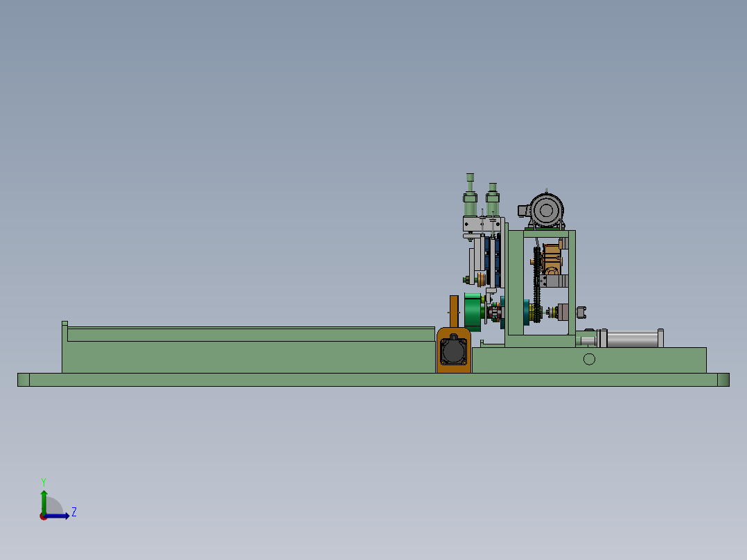Select the shorter right vertical cylinder

coord(493,200)
